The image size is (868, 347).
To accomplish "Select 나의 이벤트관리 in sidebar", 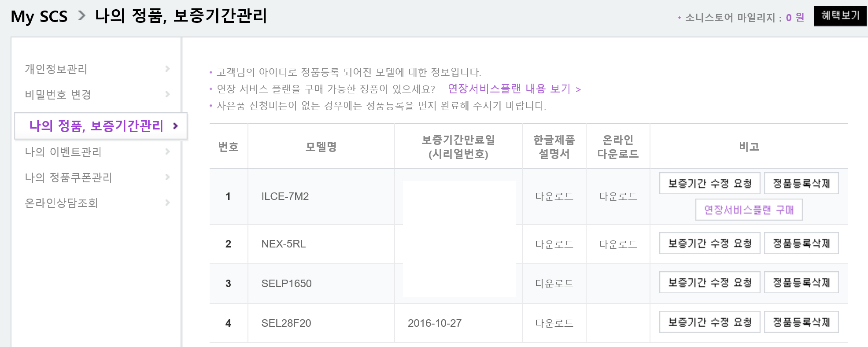I will 63,152.
